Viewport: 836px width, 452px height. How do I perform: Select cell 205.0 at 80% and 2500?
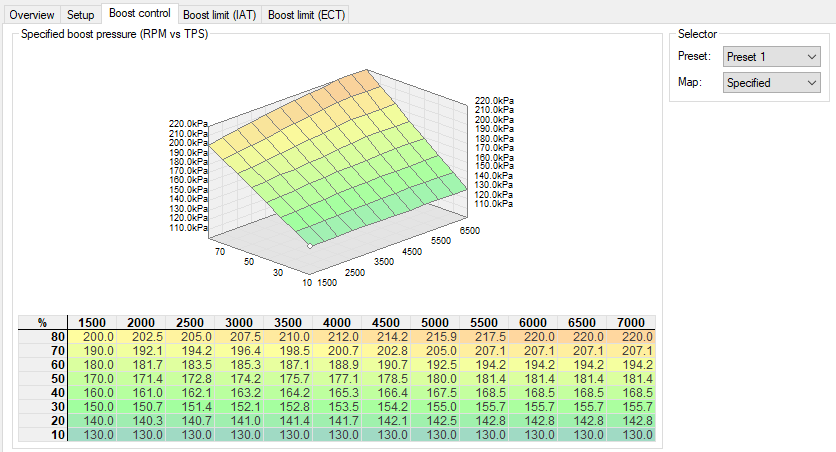pyautogui.click(x=190, y=337)
